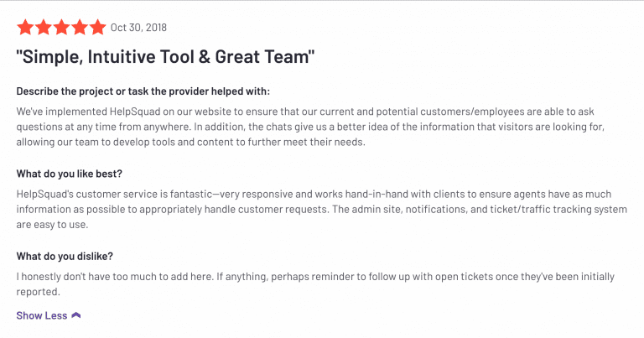The height and width of the screenshot is (338, 644).
Task: Click the 'Describe the project or task' heading
Action: point(143,91)
